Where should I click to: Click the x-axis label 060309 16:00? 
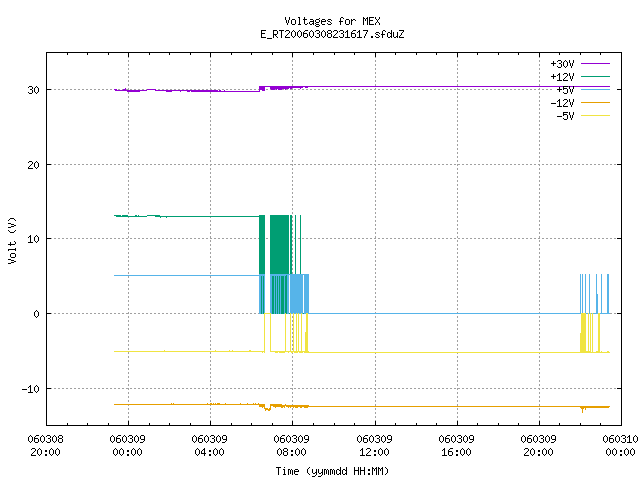[x=457, y=446]
